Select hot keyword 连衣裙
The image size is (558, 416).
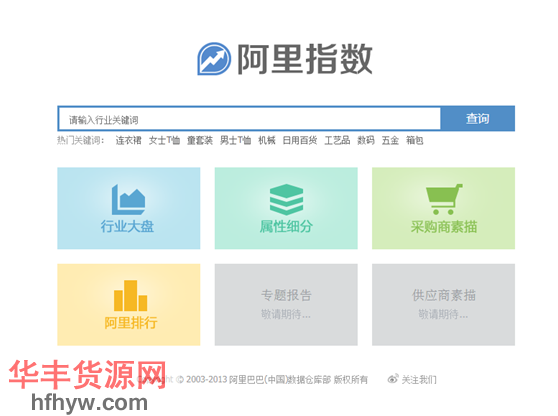[x=128, y=141]
